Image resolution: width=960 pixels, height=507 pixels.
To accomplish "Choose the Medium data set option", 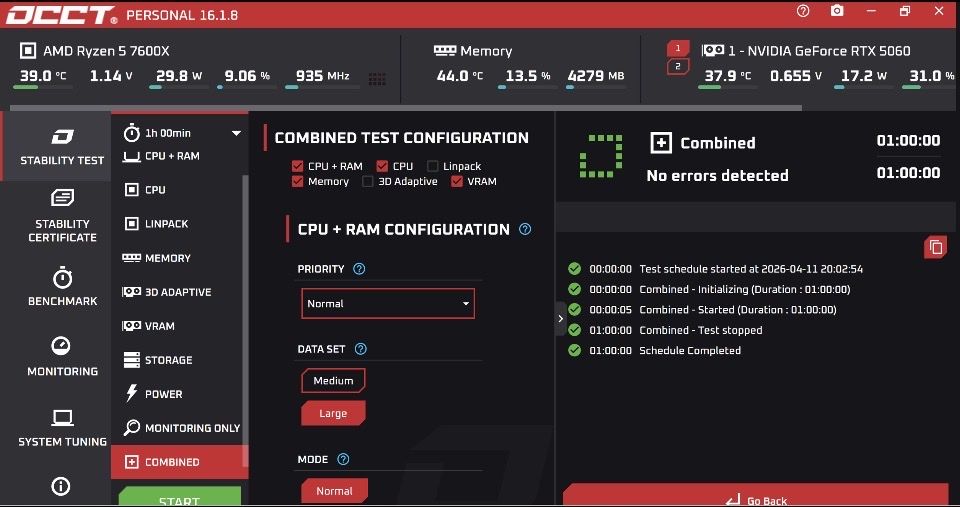I will [333, 381].
